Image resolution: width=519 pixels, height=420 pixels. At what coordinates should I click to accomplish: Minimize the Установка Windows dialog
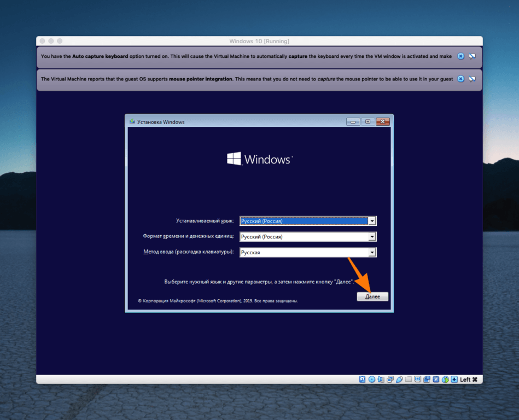click(353, 122)
